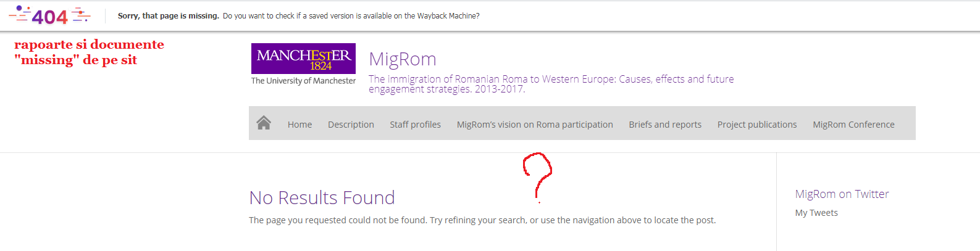980x251 pixels.
Task: Click the house icon in navigation bar
Action: coord(264,123)
